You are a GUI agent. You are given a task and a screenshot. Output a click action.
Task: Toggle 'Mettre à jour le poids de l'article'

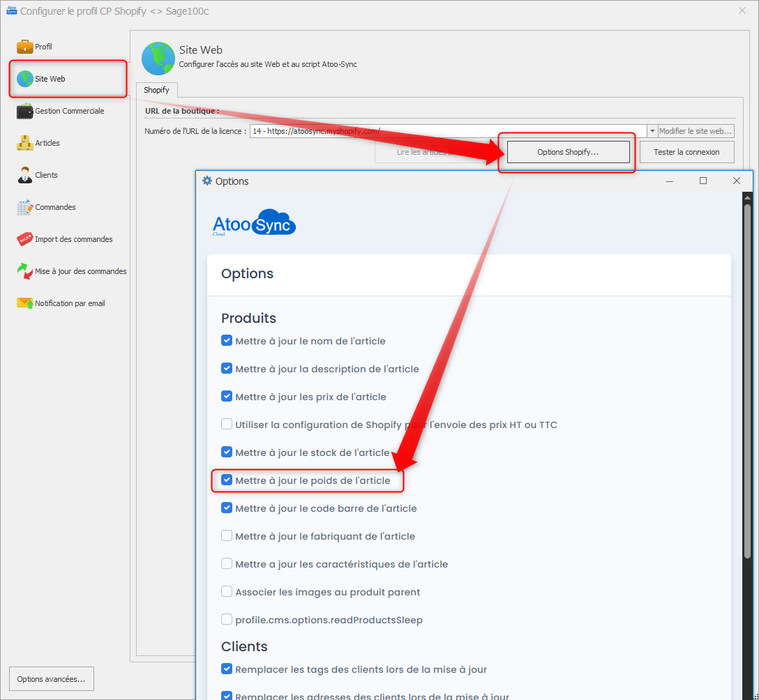point(227,480)
